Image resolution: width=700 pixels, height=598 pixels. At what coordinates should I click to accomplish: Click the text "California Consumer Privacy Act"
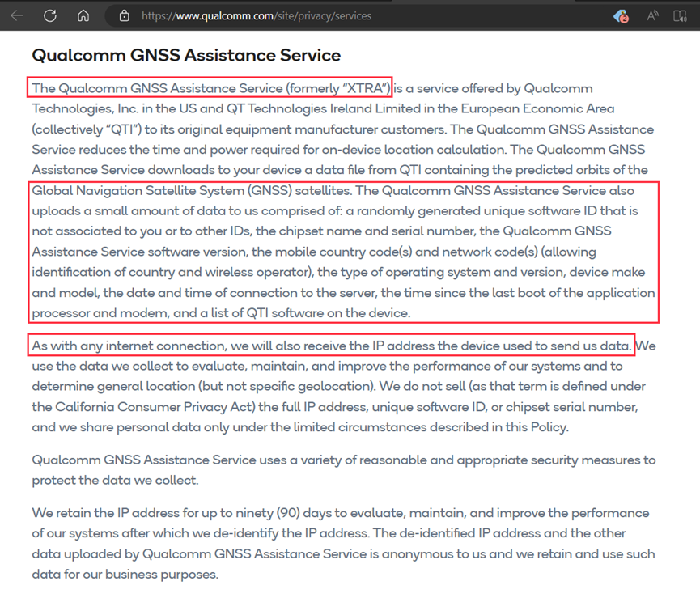pyautogui.click(x=155, y=407)
